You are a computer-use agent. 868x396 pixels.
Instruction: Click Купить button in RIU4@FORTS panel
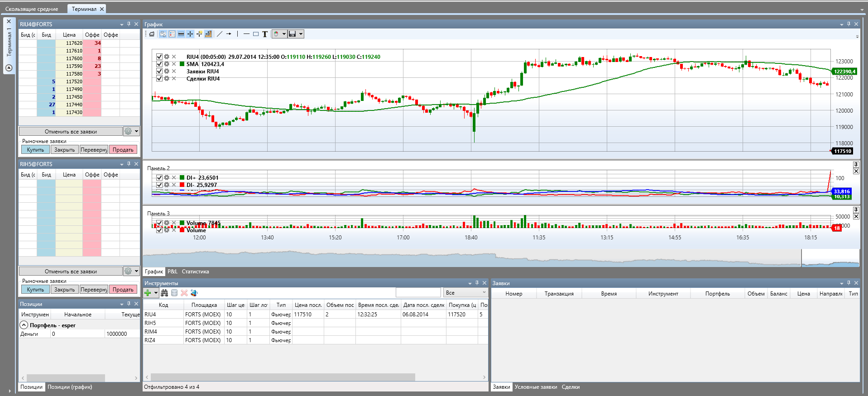tap(35, 150)
